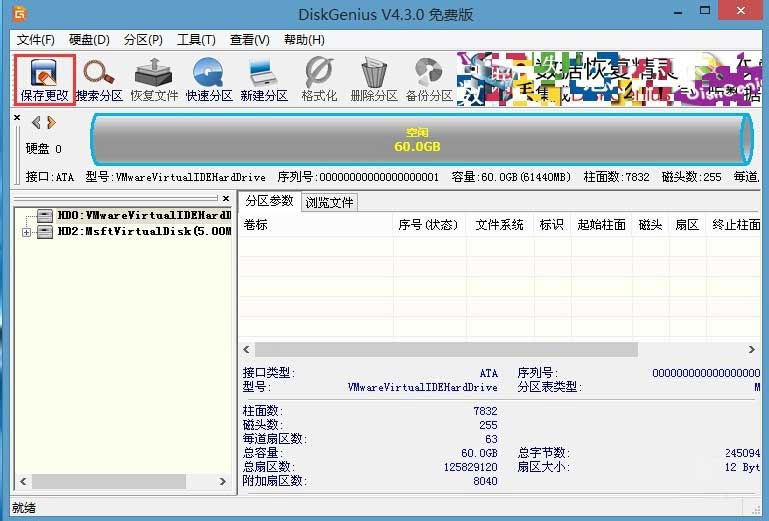Image resolution: width=769 pixels, height=521 pixels.
Task: Open the 工具(T) menu
Action: pyautogui.click(x=196, y=40)
